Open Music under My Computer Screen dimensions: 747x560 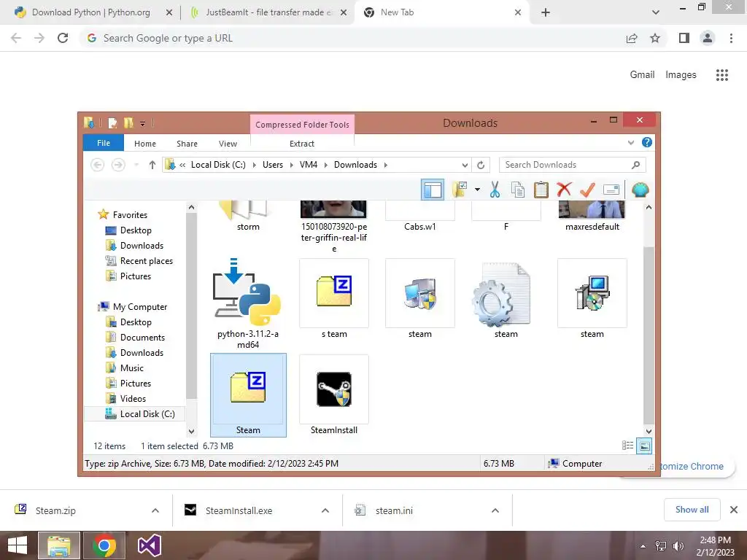(131, 368)
